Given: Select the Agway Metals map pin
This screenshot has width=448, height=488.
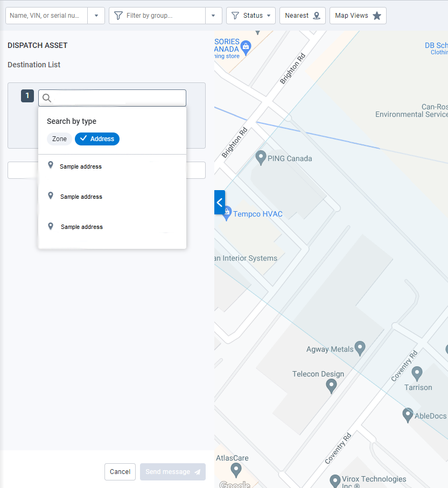Looking at the screenshot, I should click(x=360, y=348).
